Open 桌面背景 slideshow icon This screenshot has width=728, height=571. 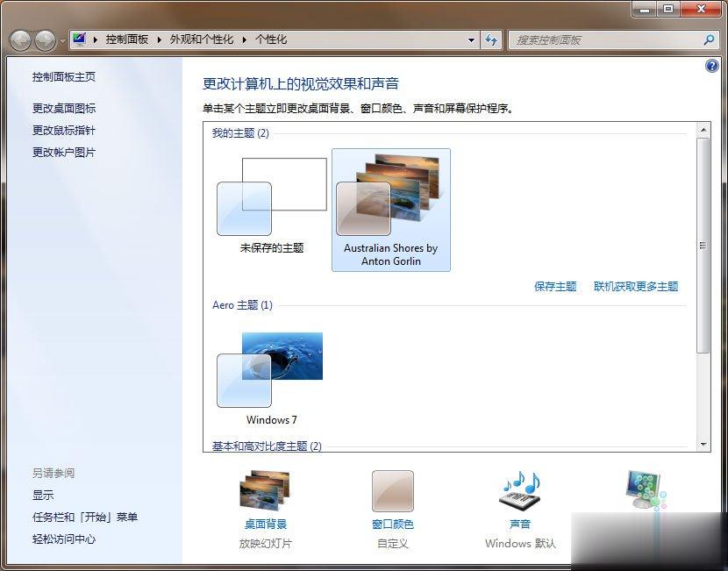point(265,491)
